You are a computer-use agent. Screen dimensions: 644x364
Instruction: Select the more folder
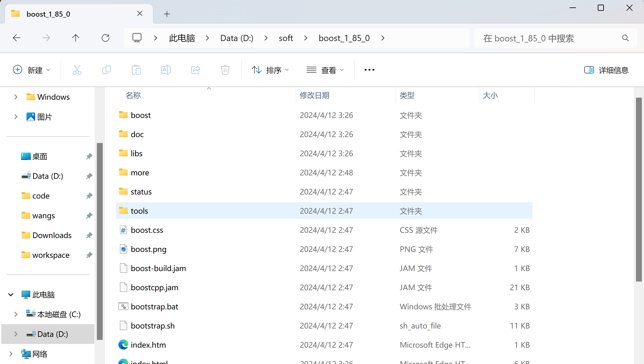(324, 173)
